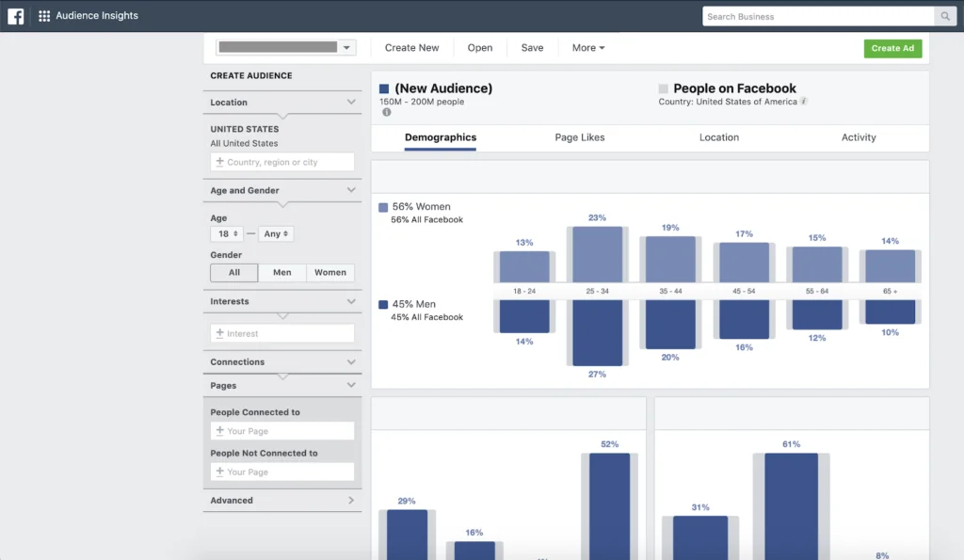The height and width of the screenshot is (560, 964).
Task: Click the green Create Ad button
Action: pos(892,49)
